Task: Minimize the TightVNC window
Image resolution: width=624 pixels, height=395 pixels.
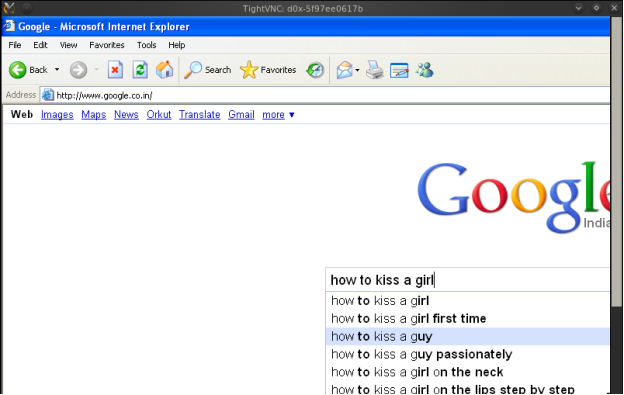Action: pos(579,8)
